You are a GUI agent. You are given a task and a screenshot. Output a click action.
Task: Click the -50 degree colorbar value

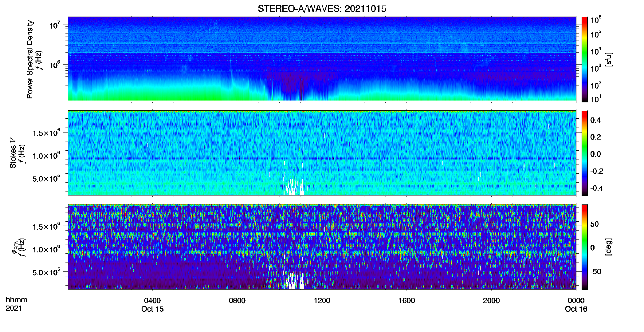(595, 271)
